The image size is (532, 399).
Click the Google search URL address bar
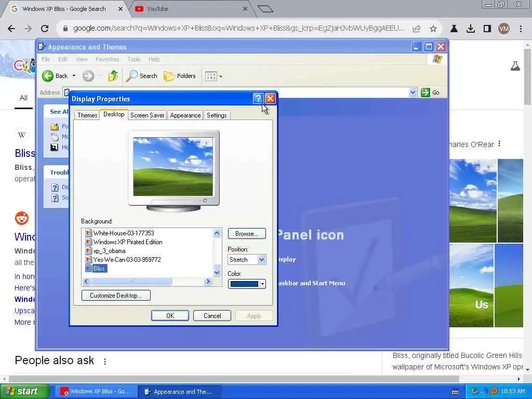click(x=239, y=29)
